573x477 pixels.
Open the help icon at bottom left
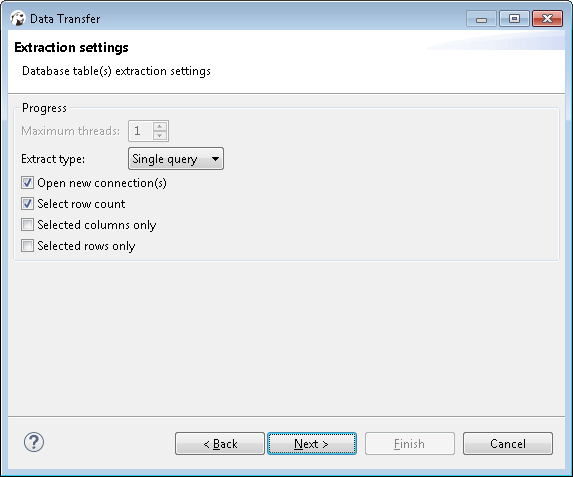click(x=34, y=442)
